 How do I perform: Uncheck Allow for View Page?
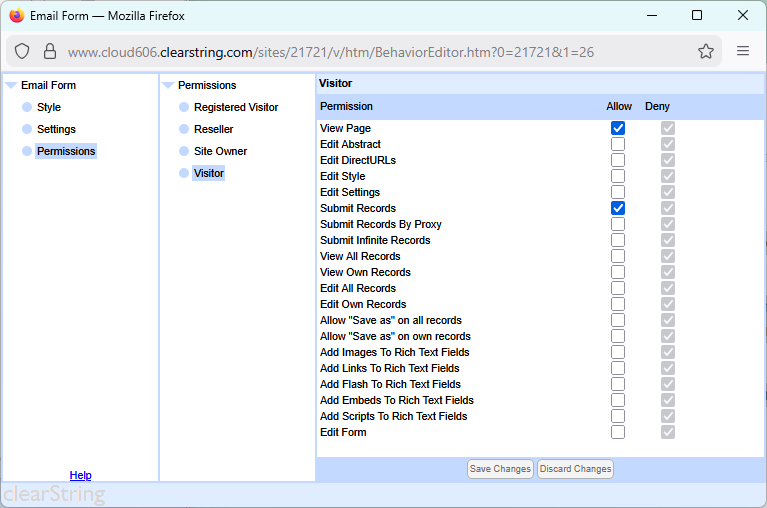pyautogui.click(x=618, y=128)
